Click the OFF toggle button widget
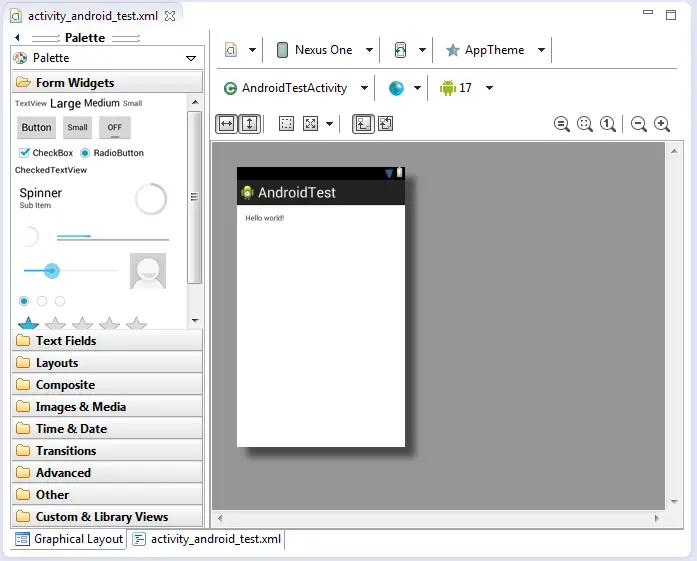Viewport: 697px width, 561px height. [x=115, y=128]
